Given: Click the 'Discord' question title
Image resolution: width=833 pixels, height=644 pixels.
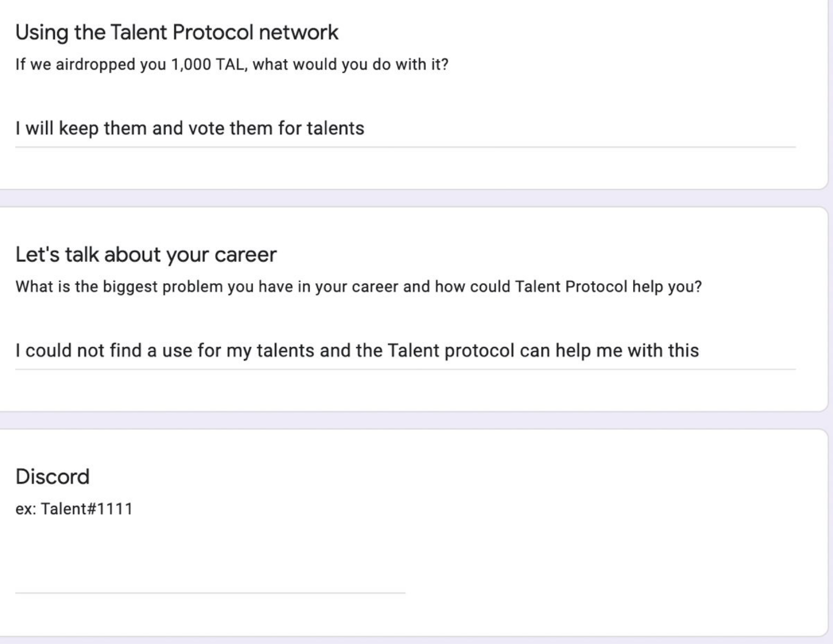Looking at the screenshot, I should point(52,477).
